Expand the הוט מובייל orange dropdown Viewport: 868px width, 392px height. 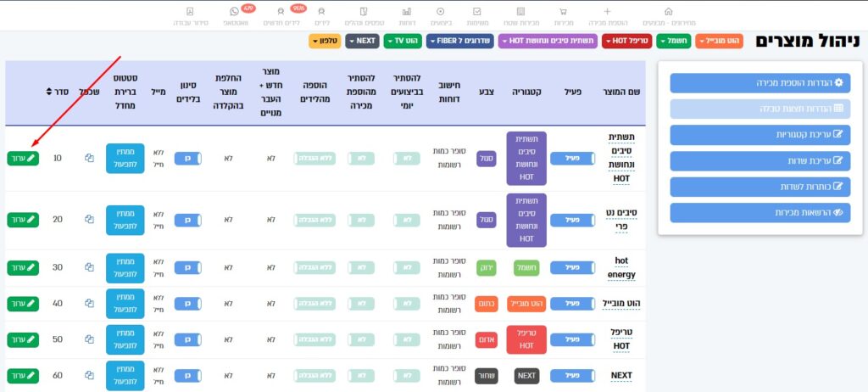tap(718, 41)
